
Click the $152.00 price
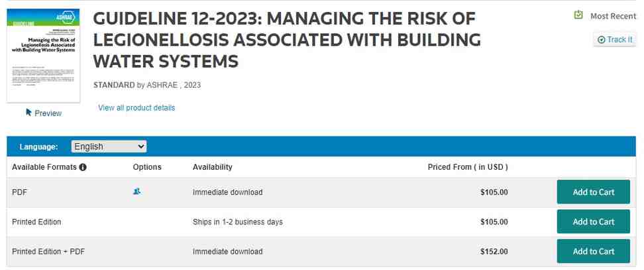tap(494, 251)
